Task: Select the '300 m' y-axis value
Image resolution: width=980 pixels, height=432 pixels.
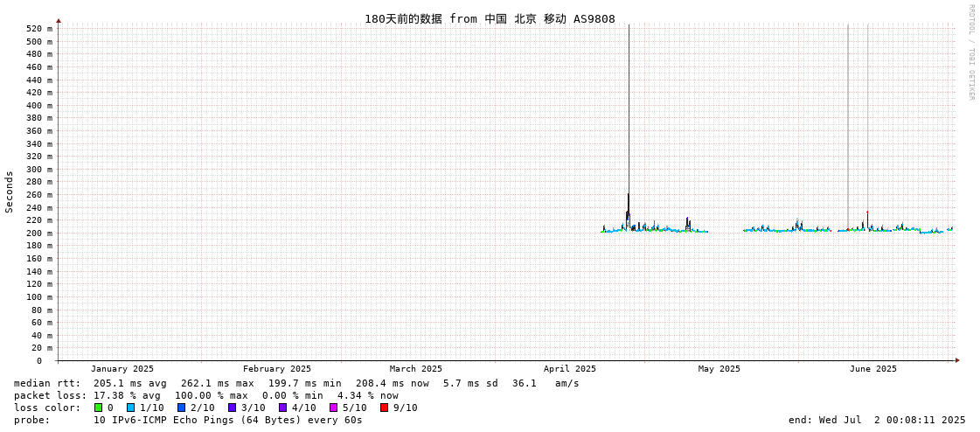Action: coord(40,170)
